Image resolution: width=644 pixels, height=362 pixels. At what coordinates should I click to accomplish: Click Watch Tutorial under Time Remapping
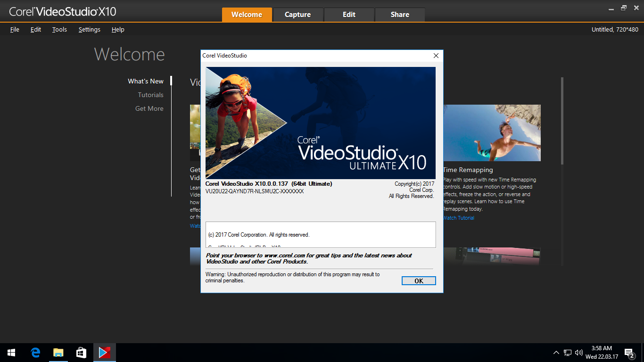coord(459,218)
